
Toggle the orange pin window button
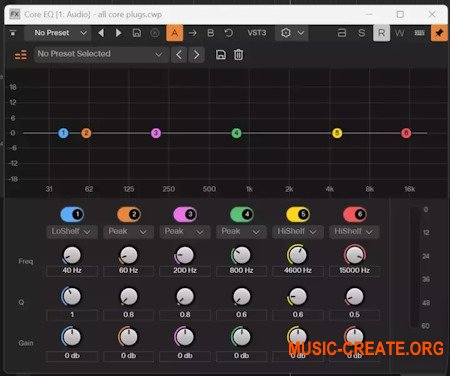[439, 33]
